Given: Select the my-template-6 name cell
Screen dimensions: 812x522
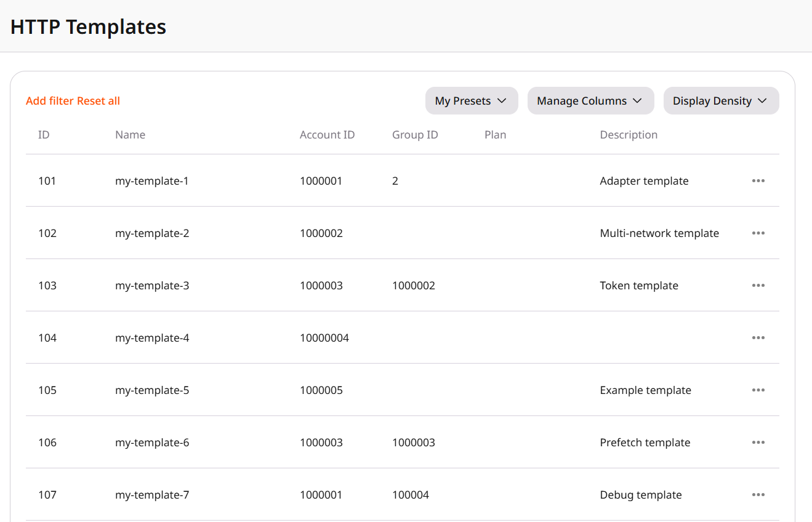Looking at the screenshot, I should (152, 443).
